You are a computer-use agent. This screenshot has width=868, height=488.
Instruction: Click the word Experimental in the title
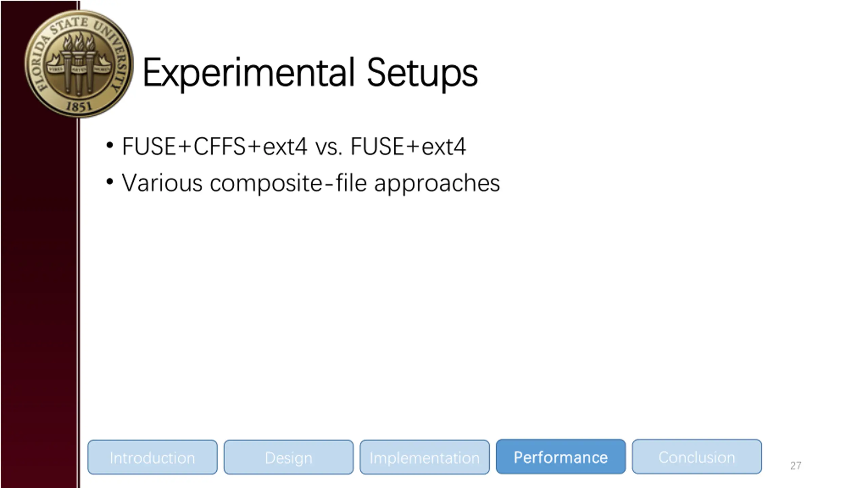(x=249, y=73)
